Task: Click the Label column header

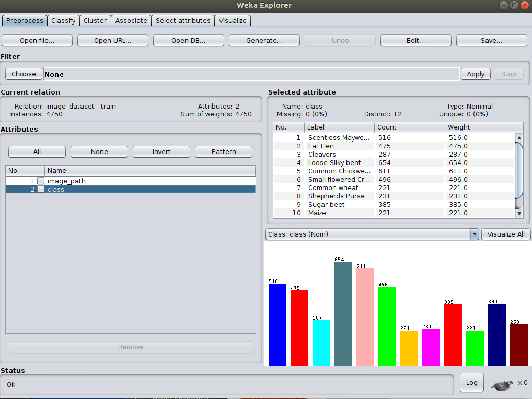Action: click(339, 127)
